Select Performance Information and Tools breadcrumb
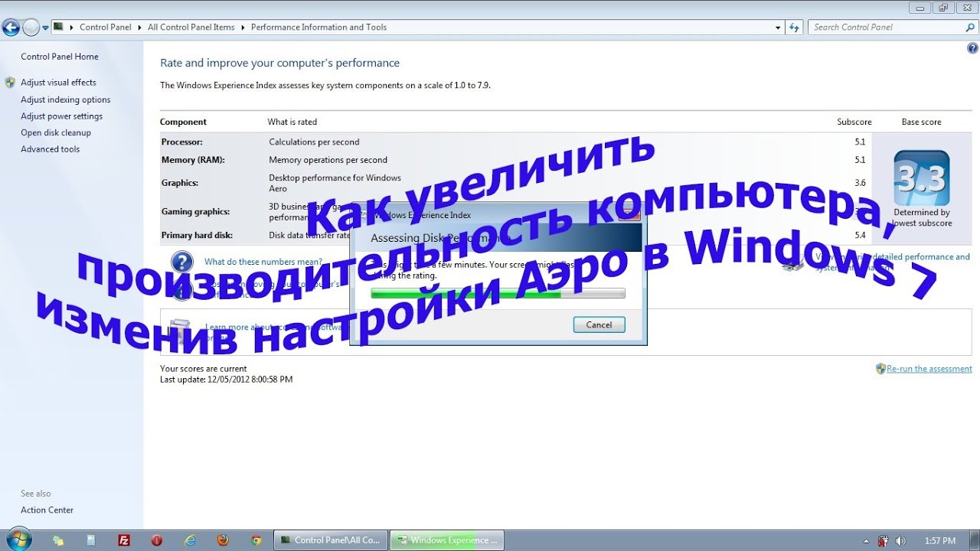Viewport: 980px width, 551px height. (318, 27)
